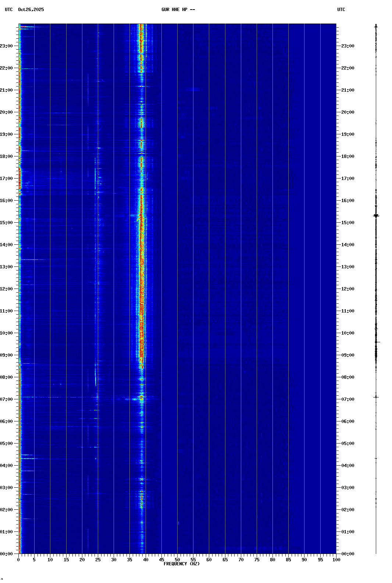Click the 50 Hz frequency tick label

coord(177,559)
